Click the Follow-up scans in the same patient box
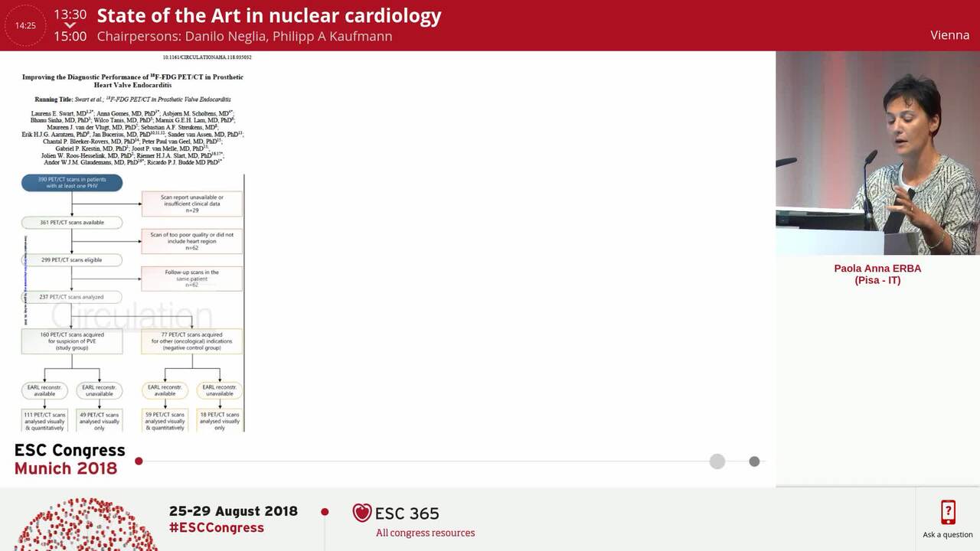The height and width of the screenshot is (551, 980). [192, 279]
